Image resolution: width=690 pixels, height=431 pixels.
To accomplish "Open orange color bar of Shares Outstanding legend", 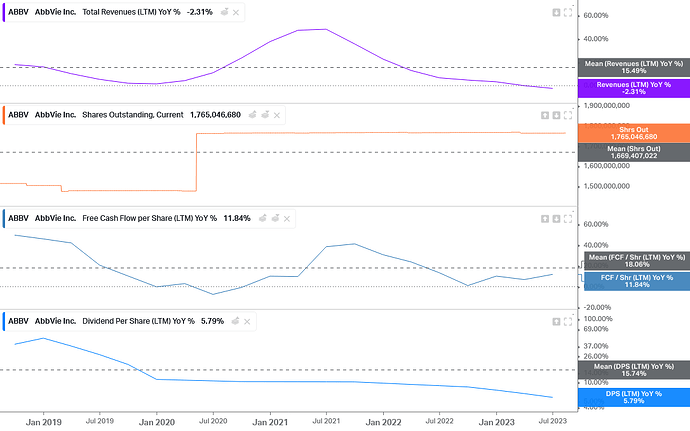I will click(x=4, y=115).
